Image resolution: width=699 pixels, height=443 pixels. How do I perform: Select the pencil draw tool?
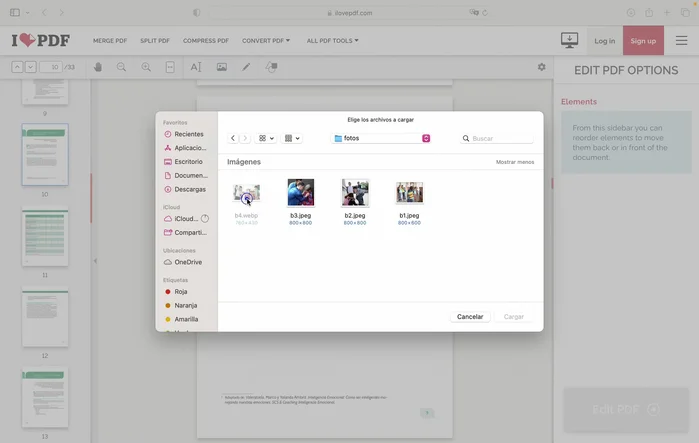(246, 67)
